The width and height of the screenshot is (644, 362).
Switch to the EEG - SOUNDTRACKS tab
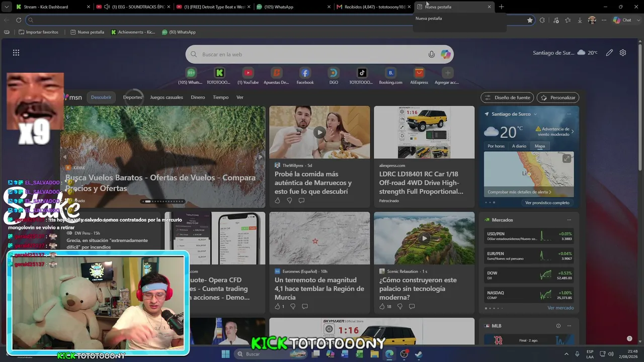[x=133, y=7]
